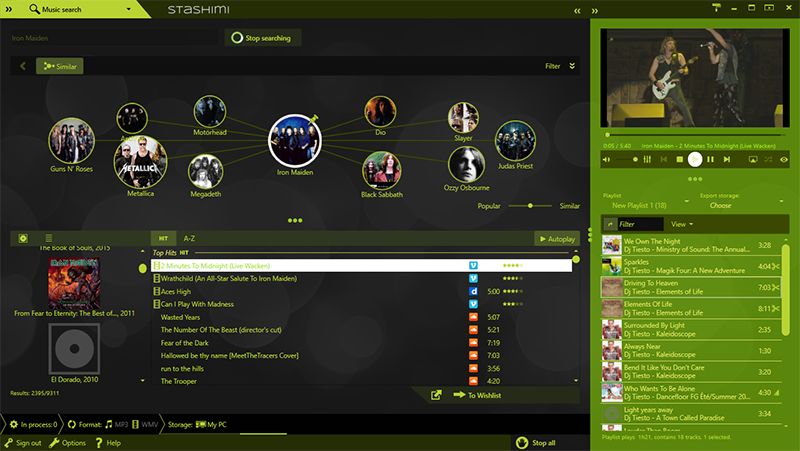Click the Autoplay button
The image size is (800, 451).
(x=557, y=239)
